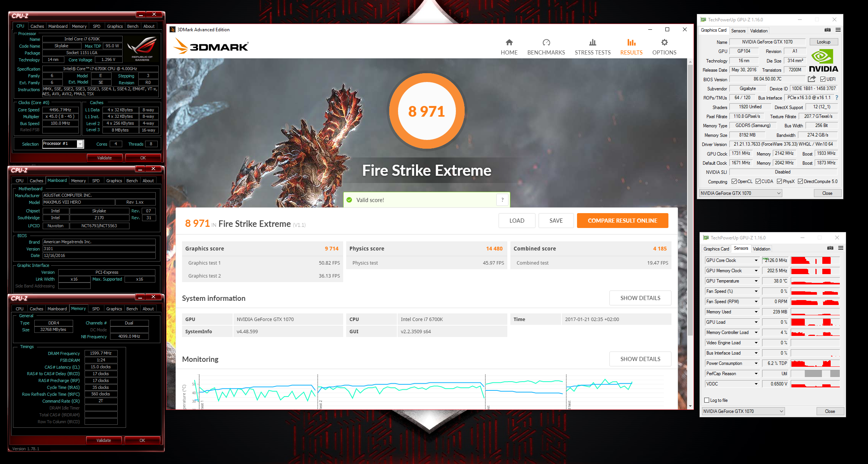Toggle the CUDA checkbox
This screenshot has height=464, width=868.
point(758,181)
